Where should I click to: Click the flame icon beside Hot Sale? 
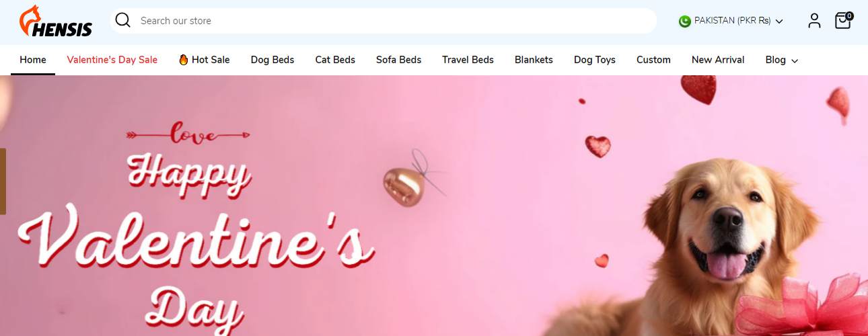click(x=183, y=60)
